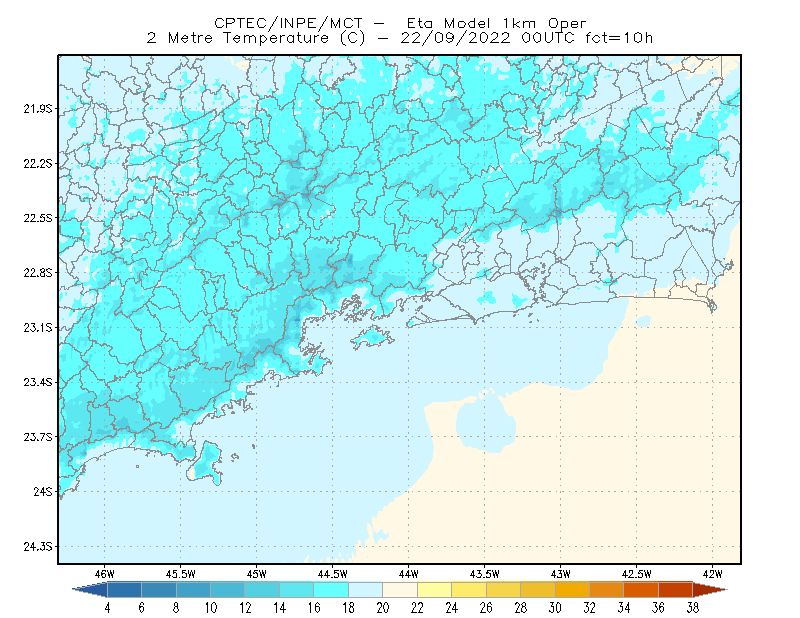Select the 30-32 orange color swatch
800x618 pixels.
click(572, 590)
